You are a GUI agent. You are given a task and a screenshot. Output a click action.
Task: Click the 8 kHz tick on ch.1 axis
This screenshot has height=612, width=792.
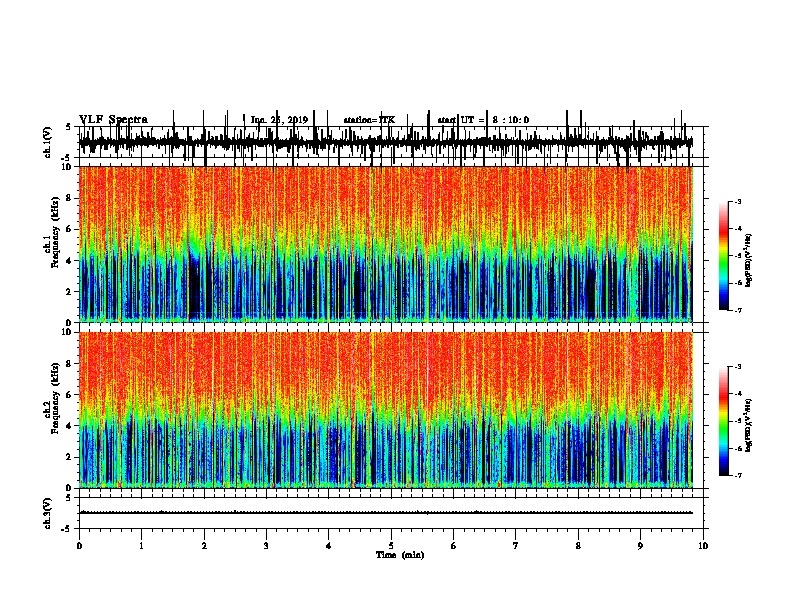point(70,198)
